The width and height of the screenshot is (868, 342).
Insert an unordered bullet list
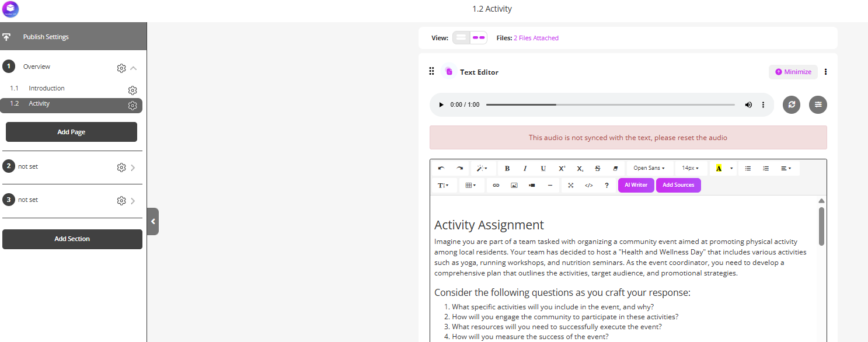[748, 168]
